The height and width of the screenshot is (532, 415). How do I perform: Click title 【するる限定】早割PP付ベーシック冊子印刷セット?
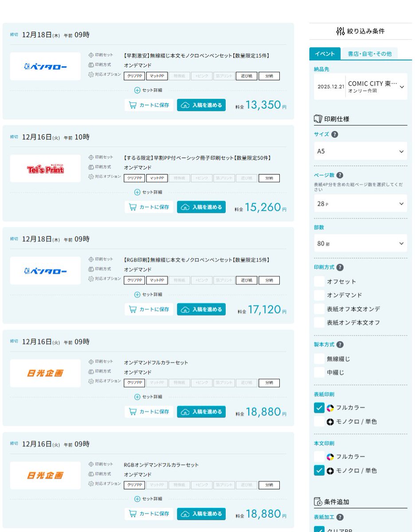tap(197, 158)
